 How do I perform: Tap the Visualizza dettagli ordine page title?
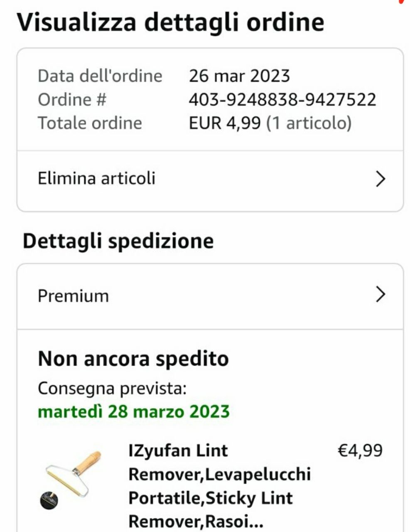click(x=170, y=22)
